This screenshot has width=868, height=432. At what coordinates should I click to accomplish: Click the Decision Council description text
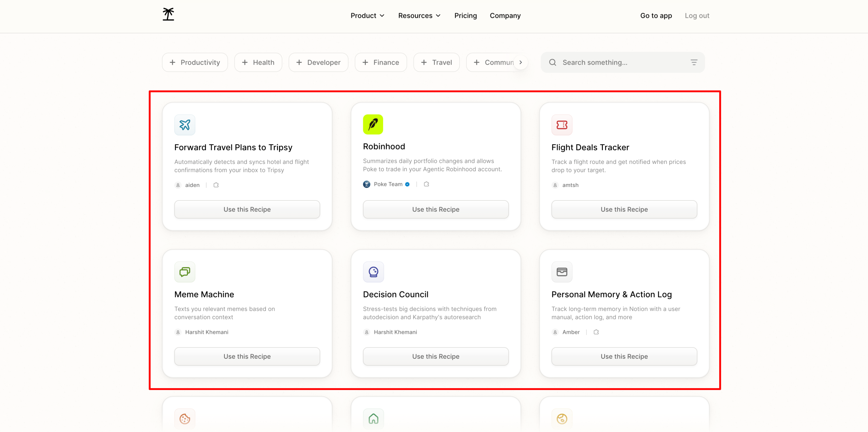pyautogui.click(x=430, y=313)
